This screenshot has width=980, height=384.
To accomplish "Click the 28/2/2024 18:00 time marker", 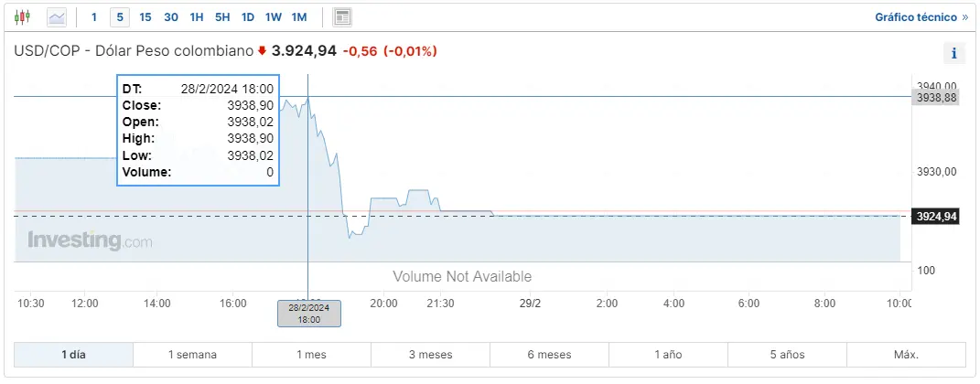I will (x=309, y=314).
